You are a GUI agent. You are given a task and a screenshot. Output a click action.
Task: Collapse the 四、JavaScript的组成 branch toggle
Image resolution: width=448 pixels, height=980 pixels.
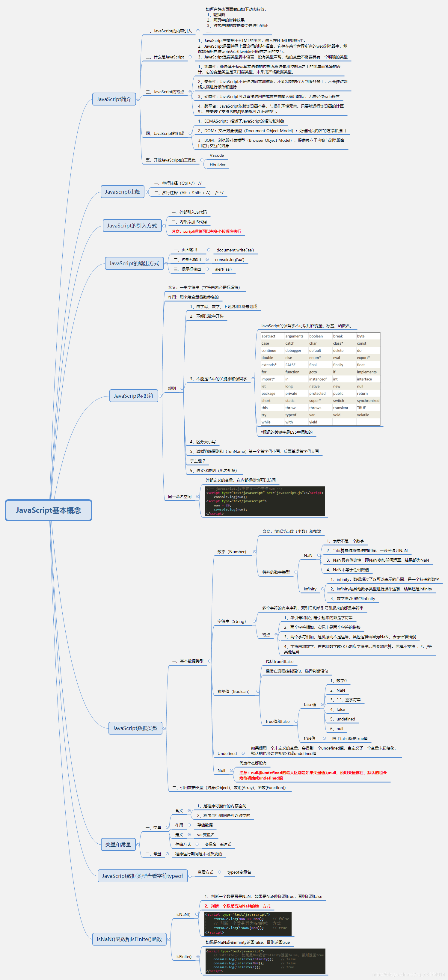[x=190, y=133]
